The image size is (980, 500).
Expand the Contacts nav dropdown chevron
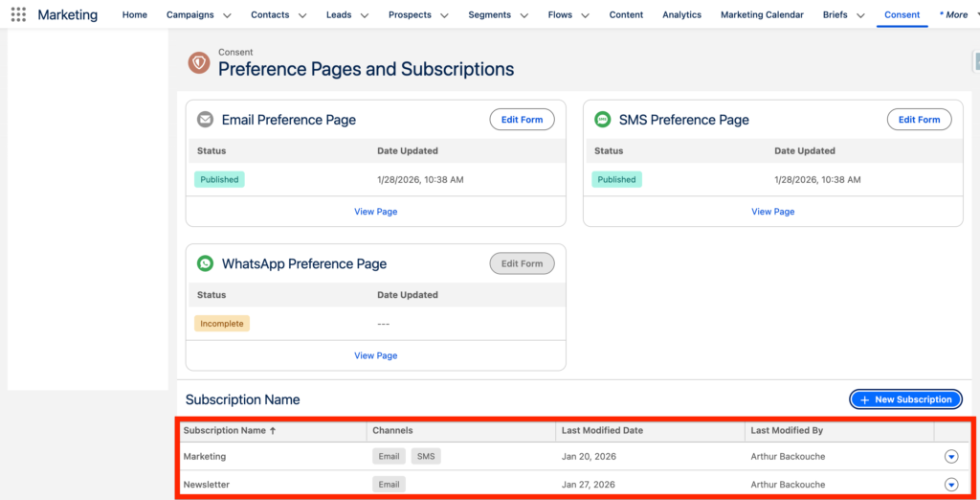[302, 15]
